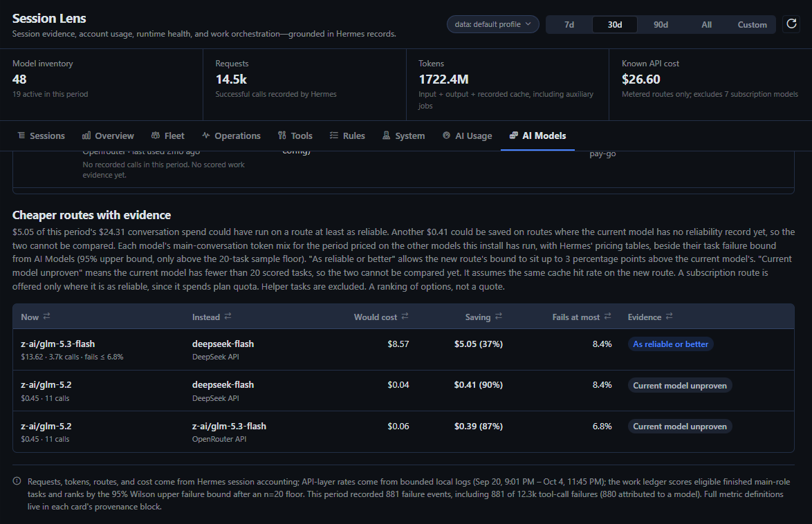Click the Operations pulse icon
The image size is (812, 524).
click(x=205, y=135)
